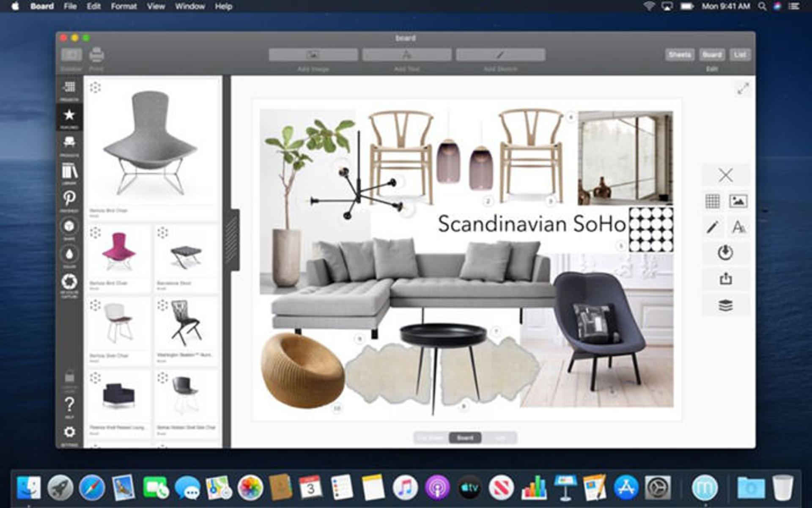Select the segment left of Board below canvas

pos(431,438)
